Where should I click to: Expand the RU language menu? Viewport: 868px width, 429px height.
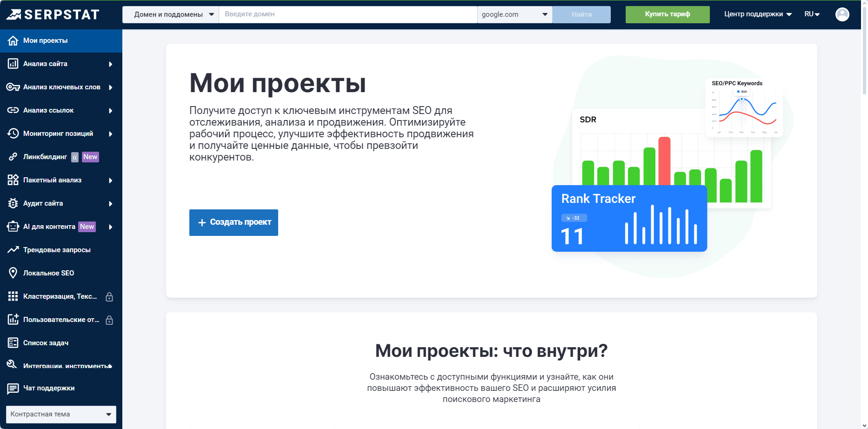point(812,14)
